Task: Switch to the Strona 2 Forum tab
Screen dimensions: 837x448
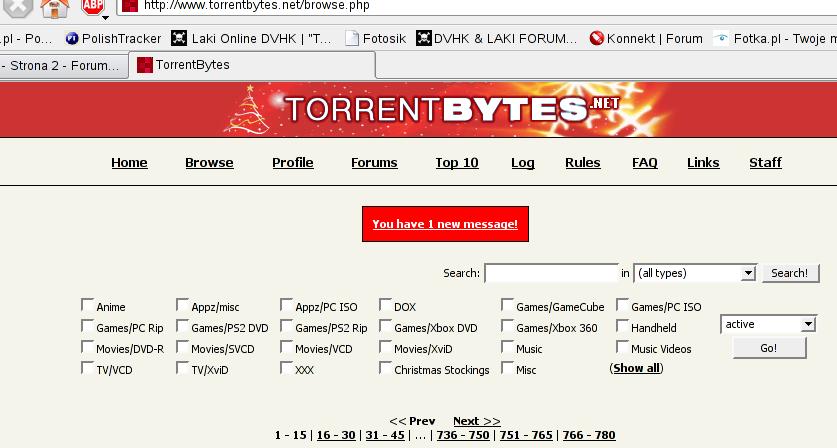Action: [64, 66]
